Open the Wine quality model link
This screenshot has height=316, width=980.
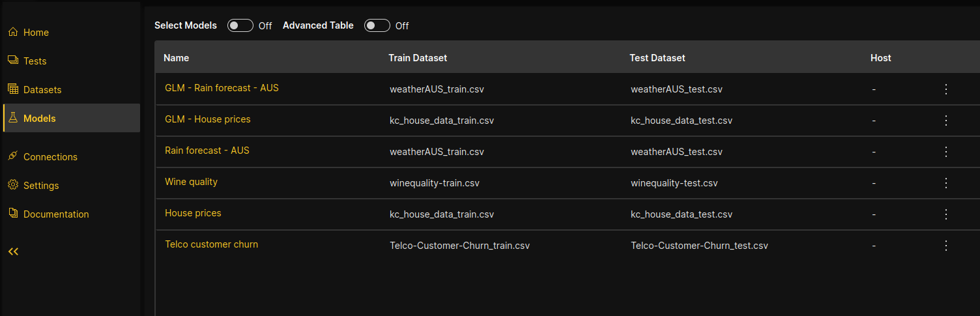(x=191, y=182)
